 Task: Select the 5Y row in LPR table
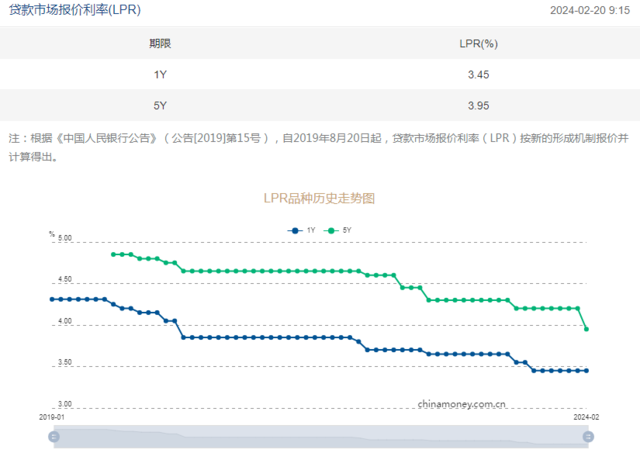click(320, 105)
